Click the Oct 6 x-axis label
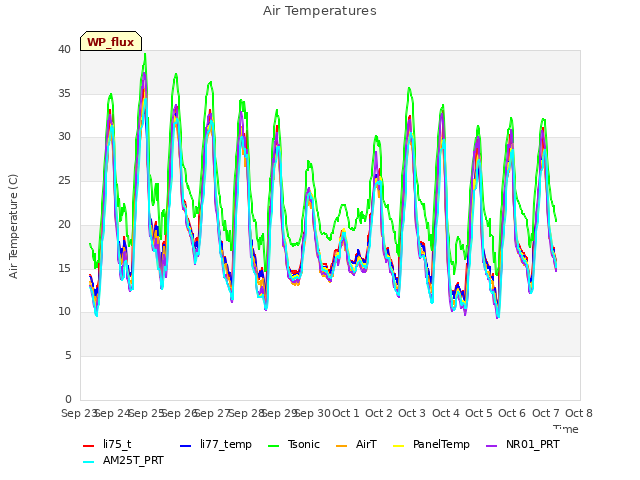 click(512, 413)
